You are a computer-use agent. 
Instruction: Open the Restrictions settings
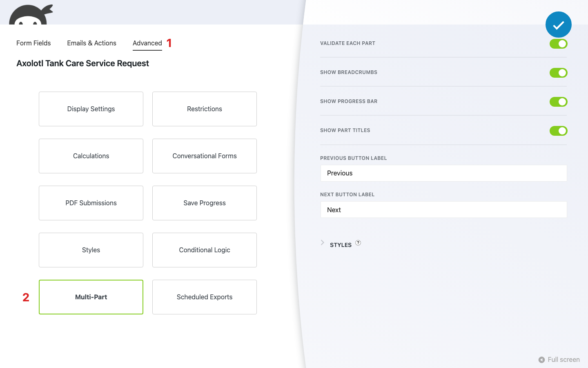205,109
